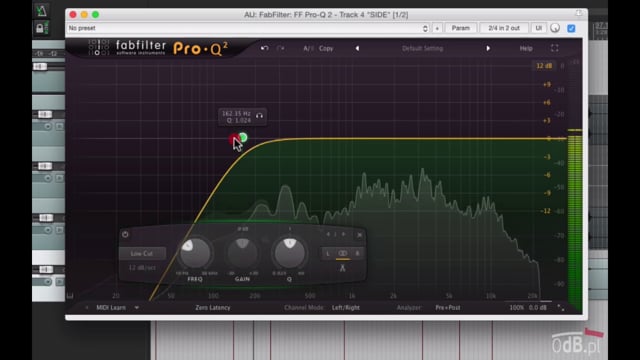Set band to Right channel R

click(357, 253)
